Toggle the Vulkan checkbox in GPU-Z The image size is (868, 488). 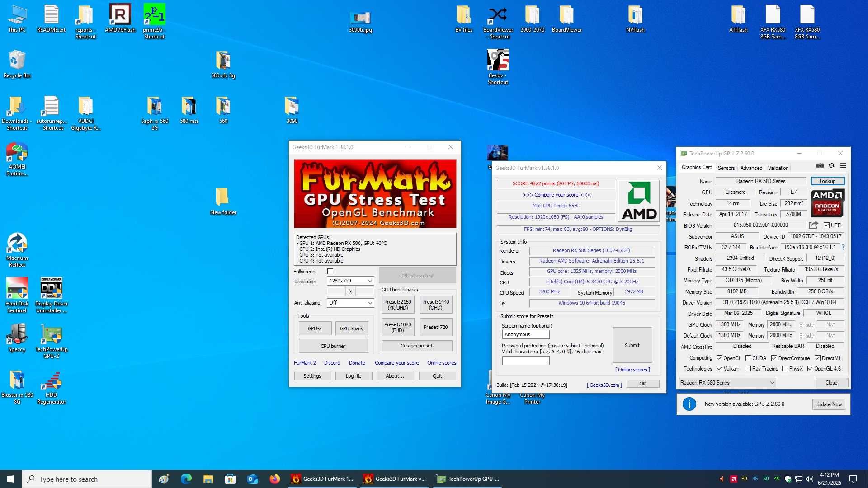coord(719,369)
